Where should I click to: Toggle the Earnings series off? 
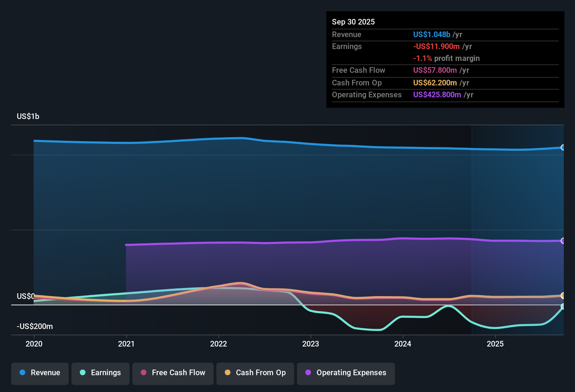point(100,373)
